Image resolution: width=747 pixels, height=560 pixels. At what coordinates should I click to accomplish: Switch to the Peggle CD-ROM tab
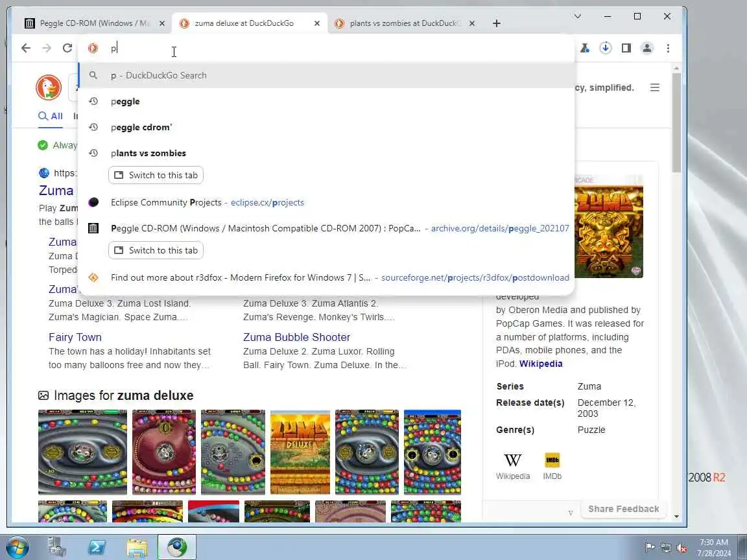[94, 23]
